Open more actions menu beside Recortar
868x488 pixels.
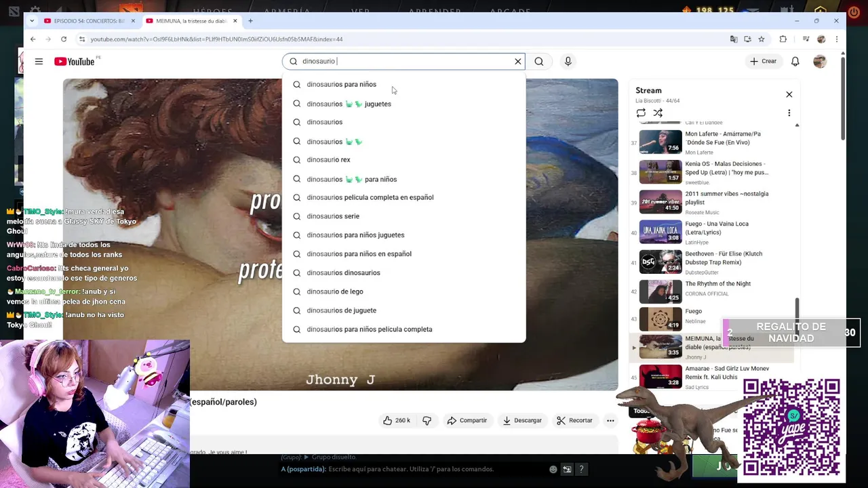(x=610, y=420)
